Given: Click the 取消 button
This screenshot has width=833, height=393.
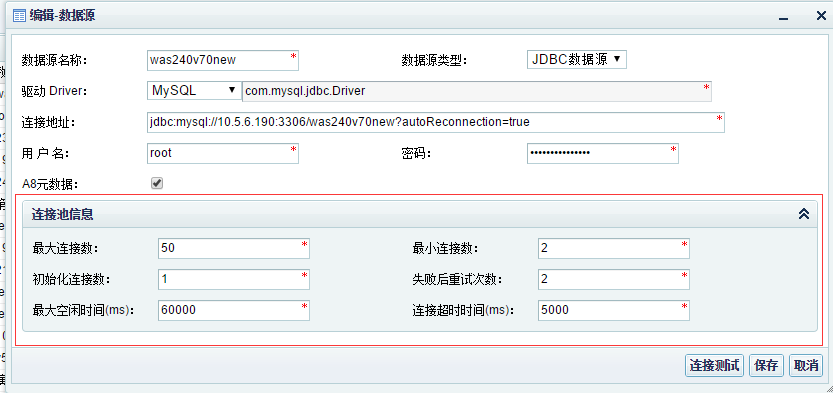Looking at the screenshot, I should (806, 365).
